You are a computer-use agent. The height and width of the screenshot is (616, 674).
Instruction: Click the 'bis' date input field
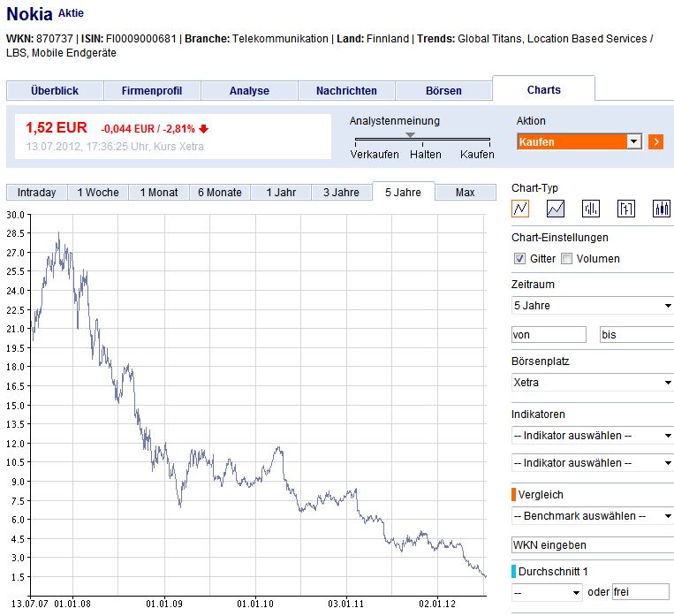[637, 335]
